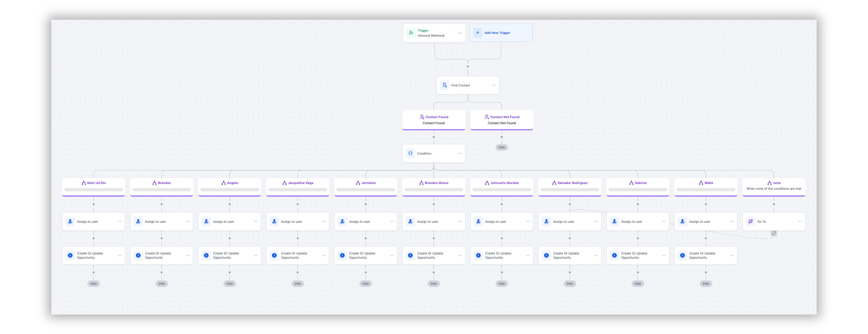The width and height of the screenshot is (868, 334).
Task: Open Assign to user node under Sabrina
Action: click(x=638, y=221)
